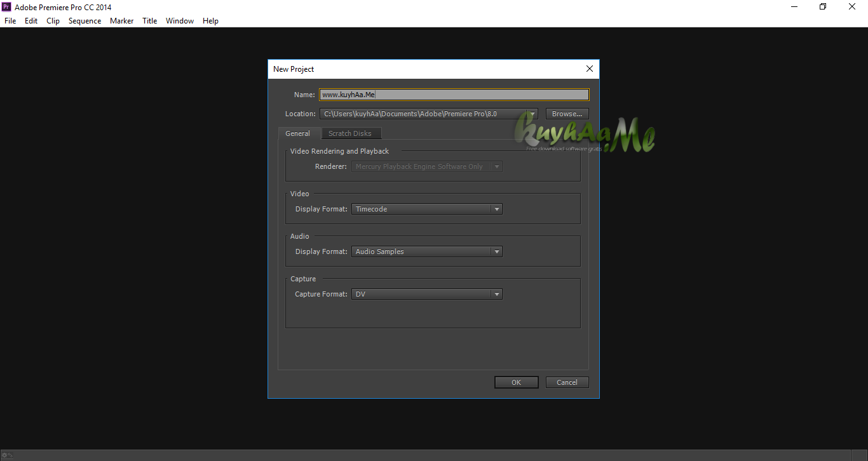Viewport: 868px width, 461px height.
Task: Select the General tab
Action: [x=297, y=133]
